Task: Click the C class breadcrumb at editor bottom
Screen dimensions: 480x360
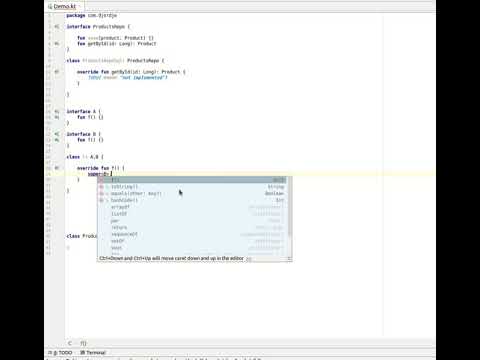Action: click(70, 343)
